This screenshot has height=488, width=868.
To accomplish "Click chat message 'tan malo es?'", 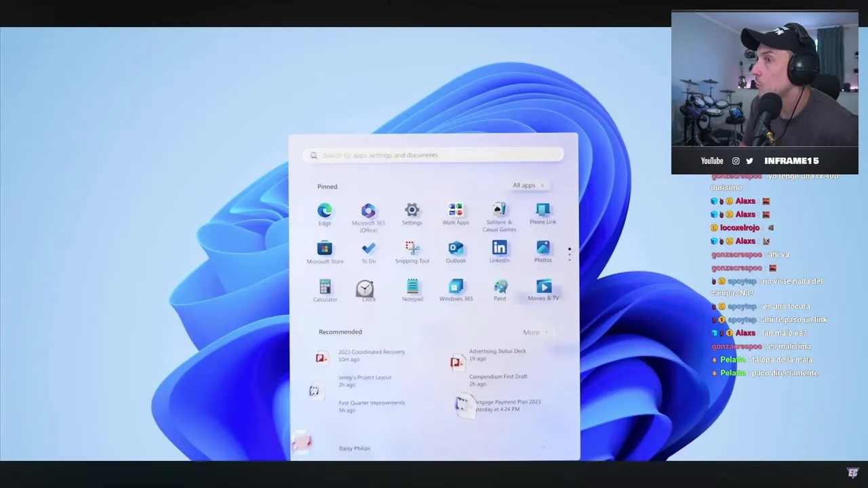I will click(785, 333).
